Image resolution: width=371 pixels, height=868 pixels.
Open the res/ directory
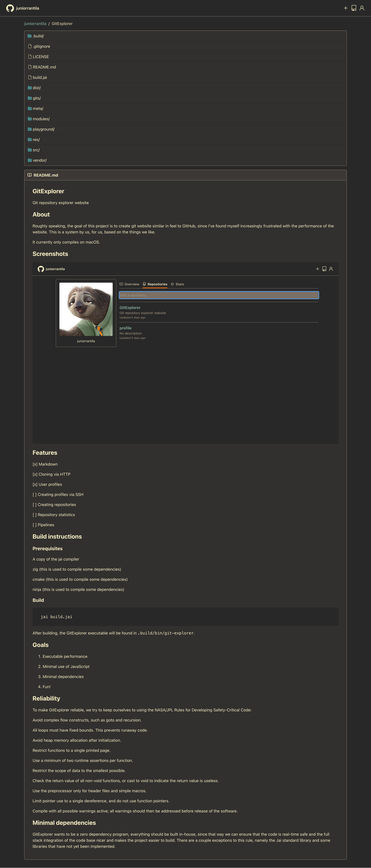36,139
